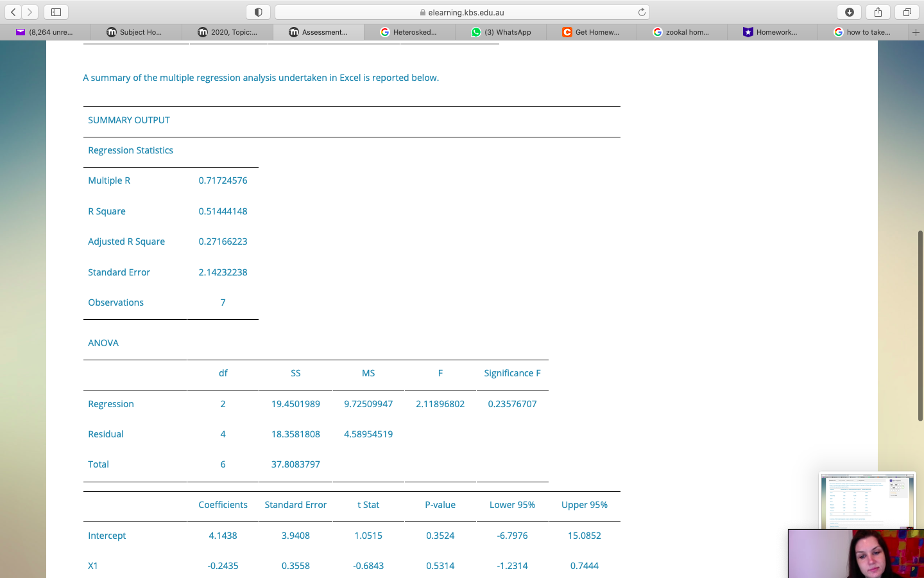Click the favicon on the Assessment tab
The width and height of the screenshot is (924, 578).
coord(294,32)
